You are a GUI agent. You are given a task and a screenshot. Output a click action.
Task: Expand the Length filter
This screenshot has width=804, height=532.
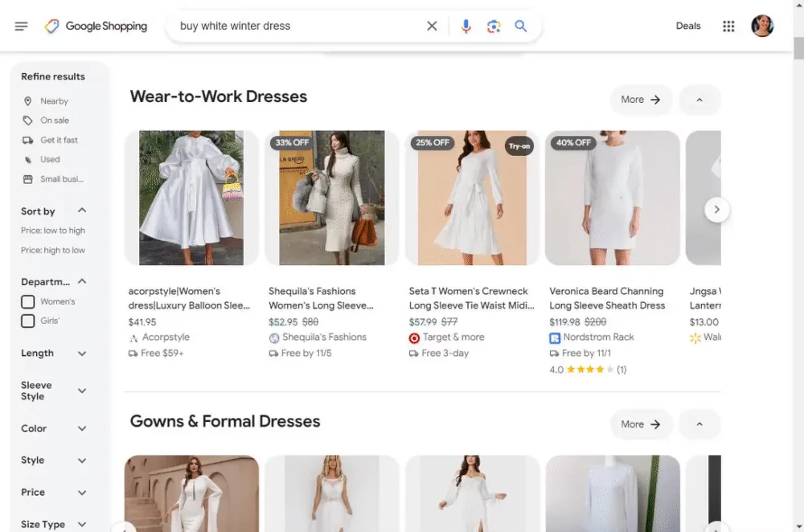click(x=81, y=354)
